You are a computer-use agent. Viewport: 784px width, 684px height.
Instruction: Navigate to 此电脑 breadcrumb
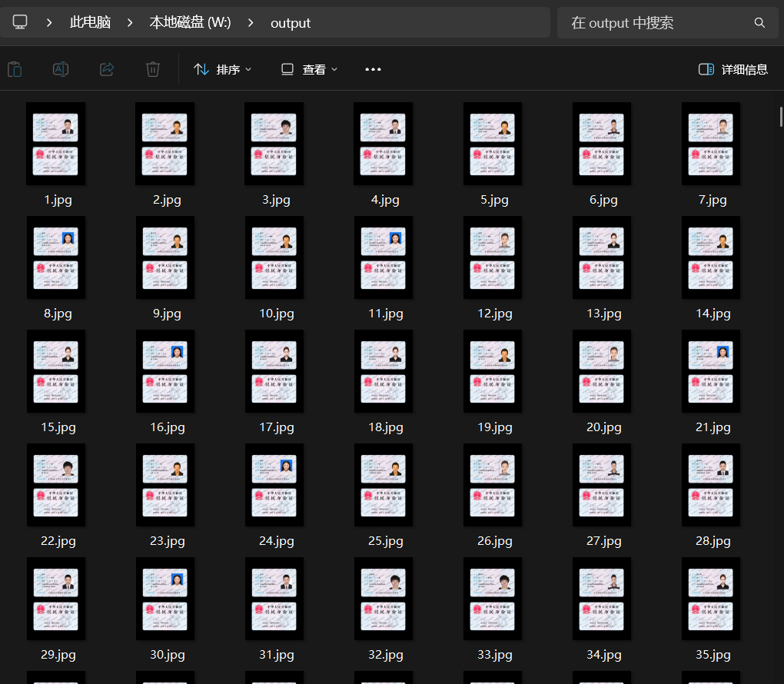pyautogui.click(x=90, y=22)
